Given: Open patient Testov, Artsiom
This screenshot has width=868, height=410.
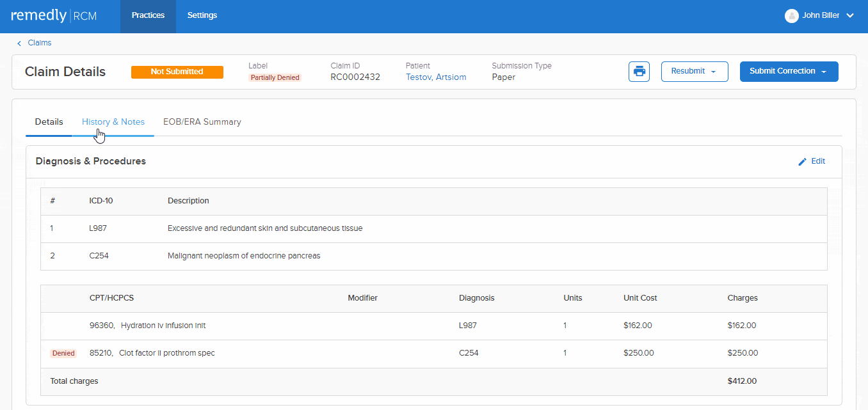Looking at the screenshot, I should pos(435,76).
